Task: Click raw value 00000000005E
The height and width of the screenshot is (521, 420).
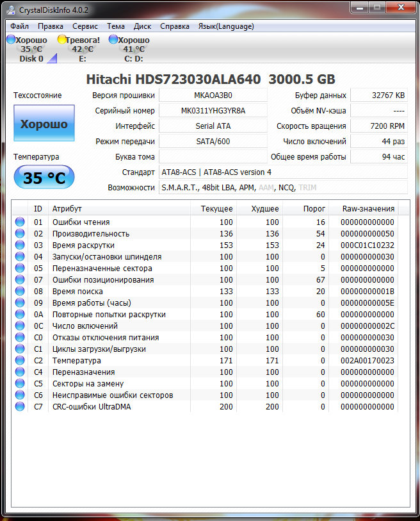Action: 367,302
